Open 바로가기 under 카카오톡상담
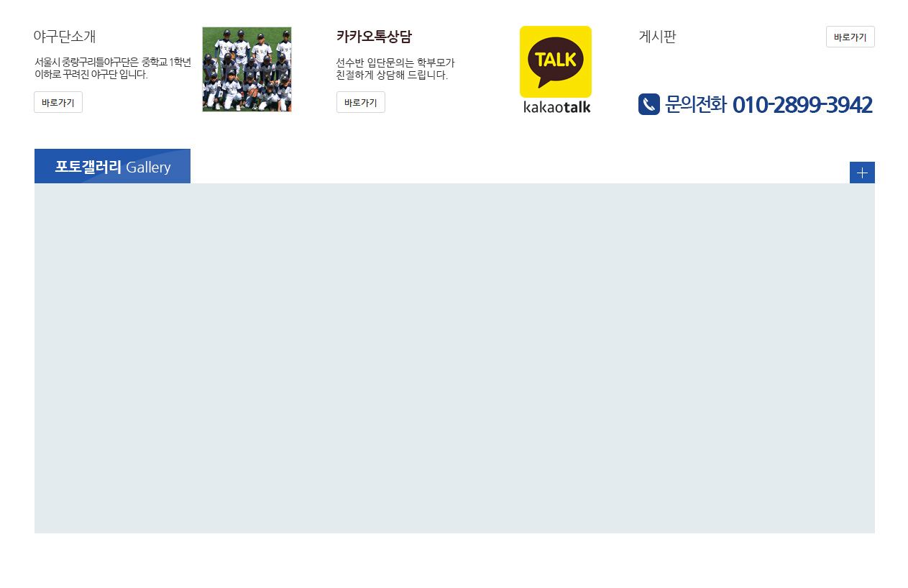Image resolution: width=908 pixels, height=588 pixels. [361, 102]
